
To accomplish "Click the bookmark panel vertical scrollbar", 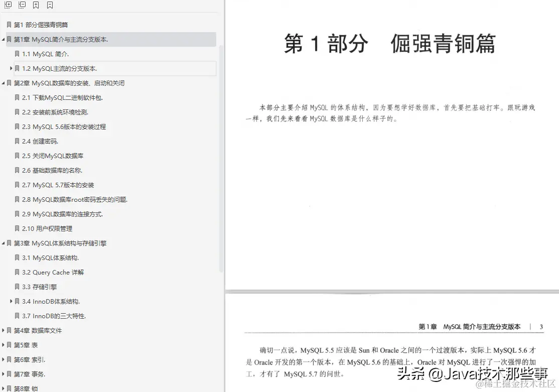I will (x=221, y=159).
